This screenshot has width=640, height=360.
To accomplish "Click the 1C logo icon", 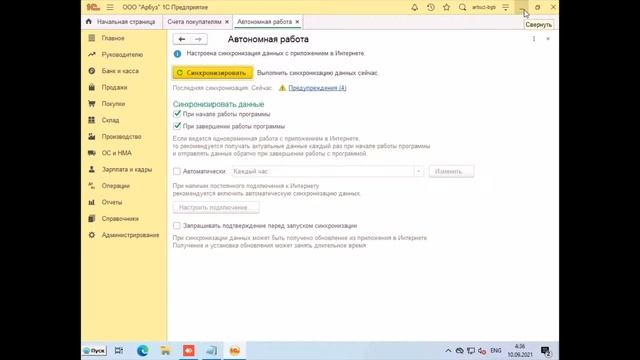I will tap(93, 7).
